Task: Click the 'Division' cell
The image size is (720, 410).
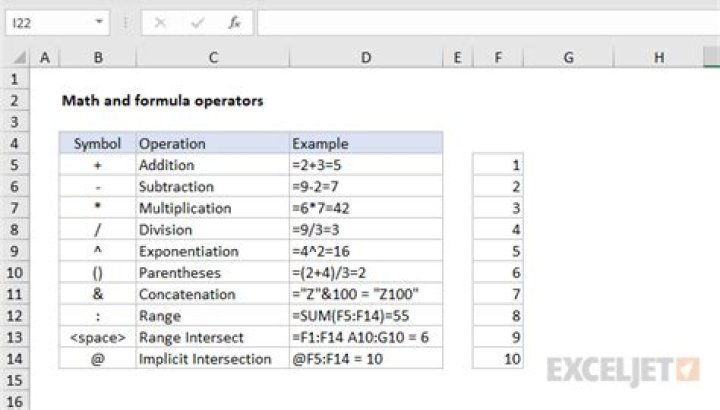Action: pos(213,230)
